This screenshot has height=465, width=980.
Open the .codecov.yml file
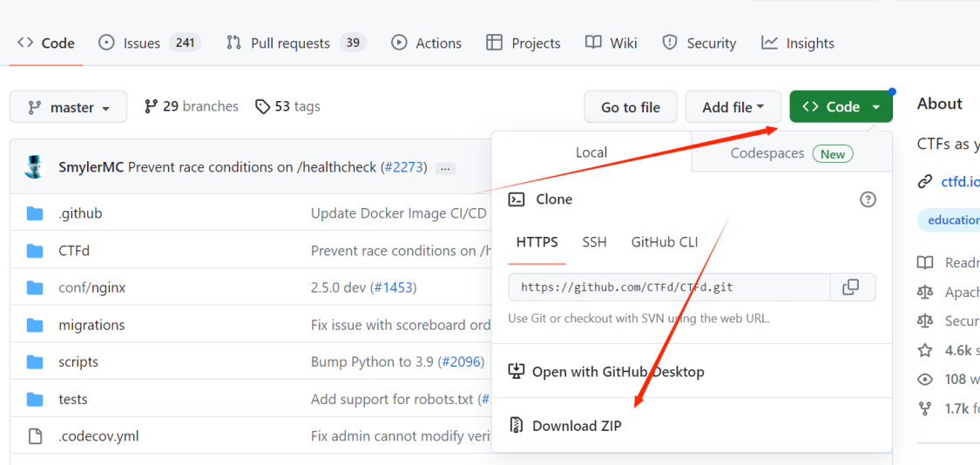(x=98, y=436)
